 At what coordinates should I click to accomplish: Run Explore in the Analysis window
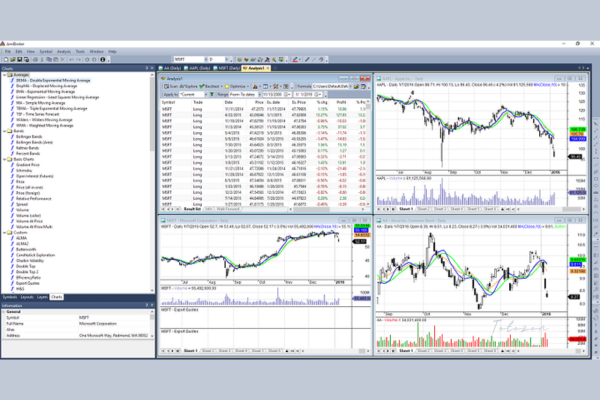click(192, 88)
